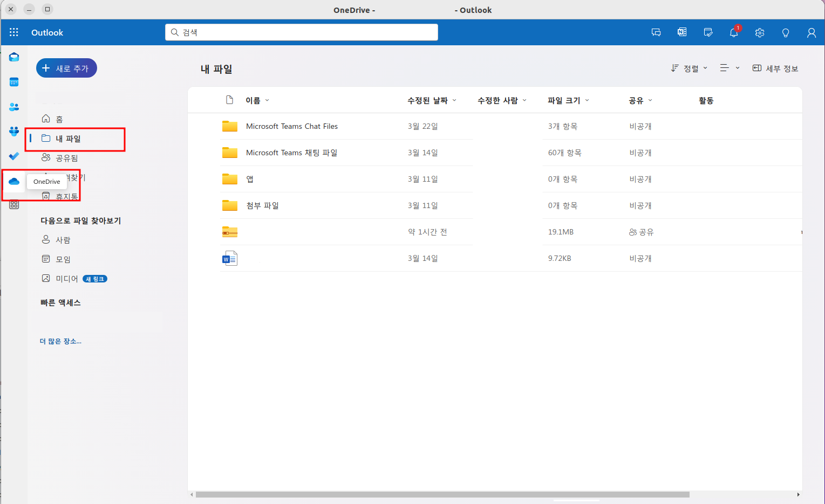Click the scrollbar right arrow
The height and width of the screenshot is (504, 825).
pos(799,494)
